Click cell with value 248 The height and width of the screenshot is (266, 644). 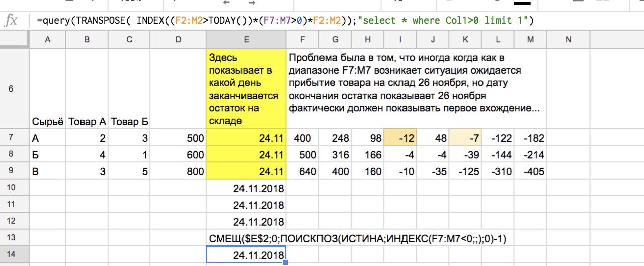point(335,138)
